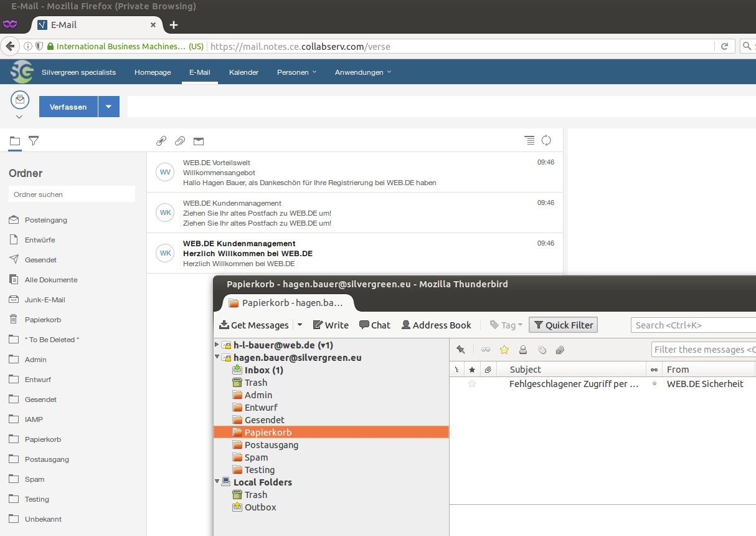Viewport: 756px width, 536px height.
Task: Click the Ordner suchen search field
Action: (x=72, y=194)
